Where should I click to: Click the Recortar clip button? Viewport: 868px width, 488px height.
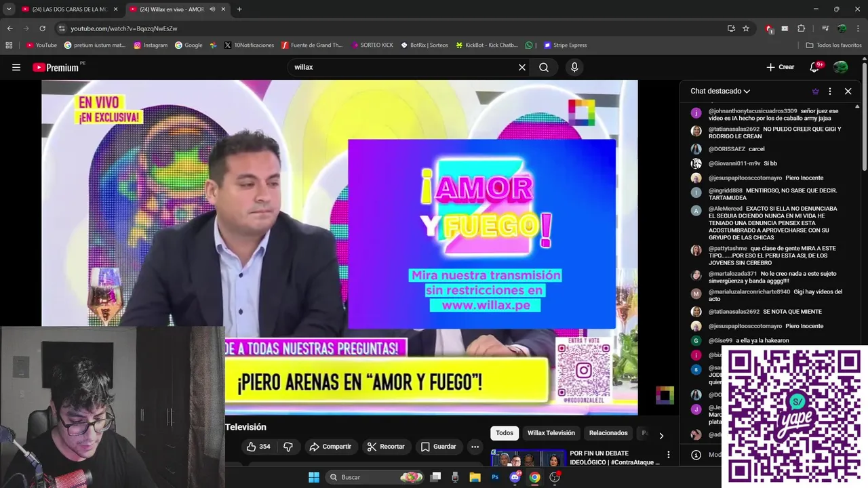tap(386, 447)
